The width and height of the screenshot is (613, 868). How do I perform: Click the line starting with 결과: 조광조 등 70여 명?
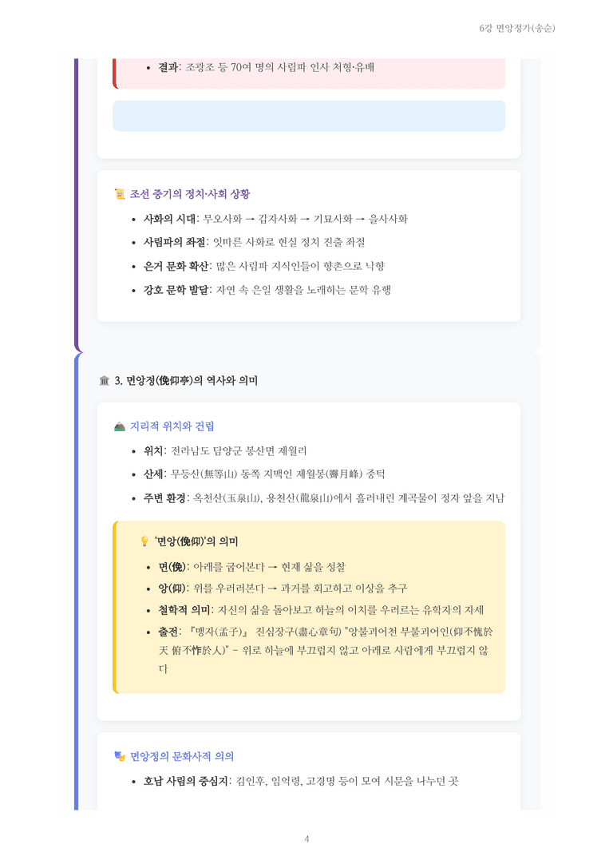[266, 68]
